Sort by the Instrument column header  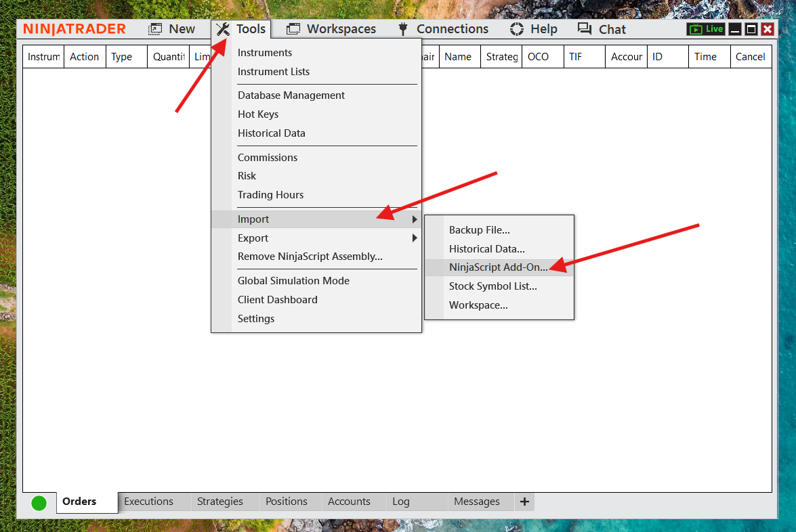(x=43, y=57)
